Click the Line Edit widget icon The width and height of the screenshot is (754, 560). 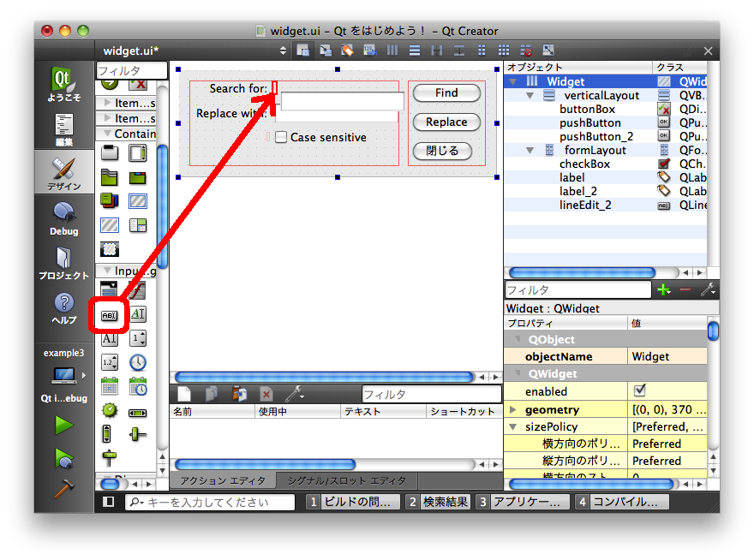pyautogui.click(x=109, y=315)
